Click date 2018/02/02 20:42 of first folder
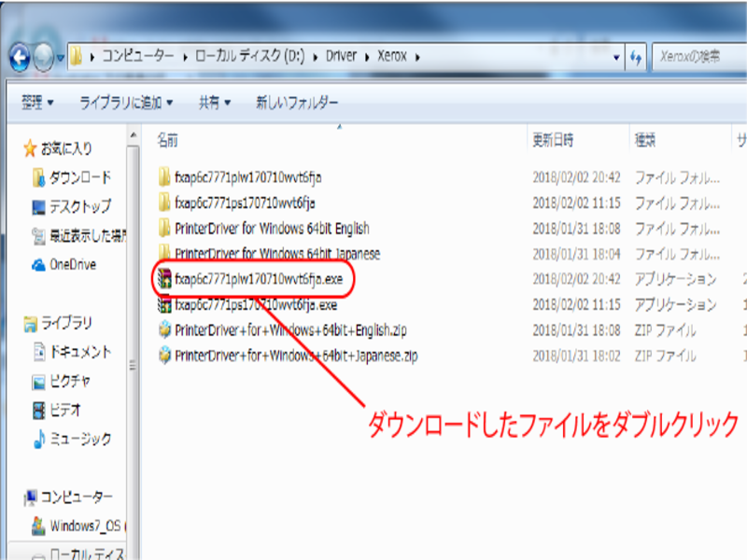 pos(576,177)
